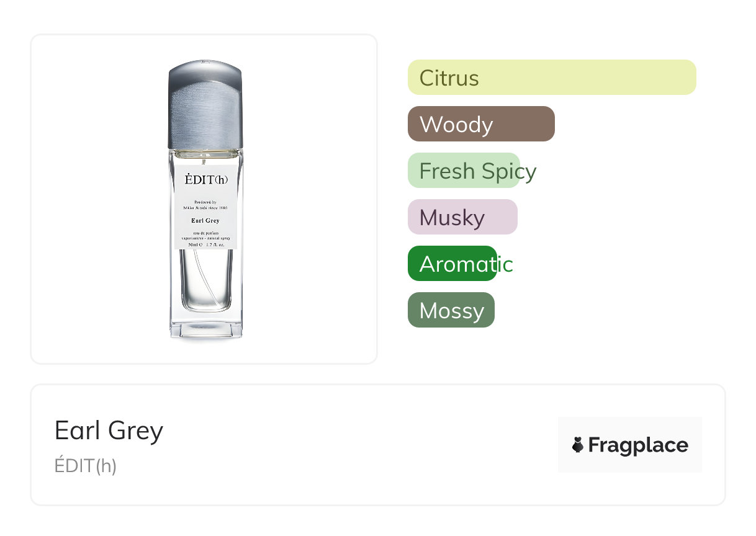
Task: Click the ÉDIT(h) logo on the bottle label
Action: (206, 179)
